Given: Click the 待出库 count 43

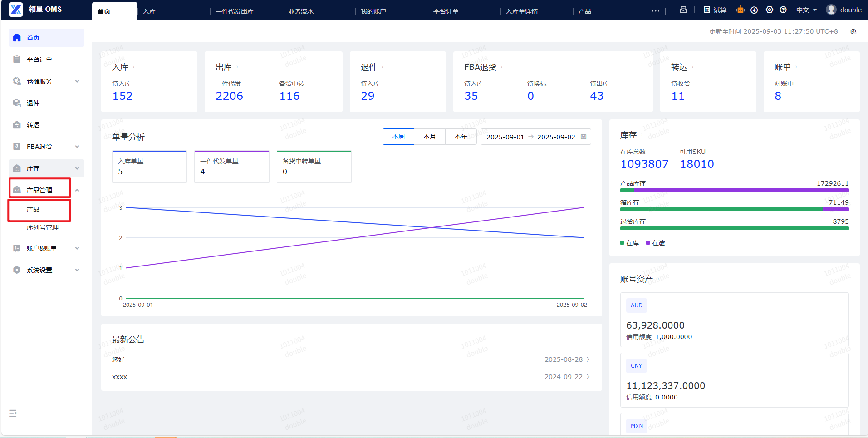Looking at the screenshot, I should click(x=597, y=96).
